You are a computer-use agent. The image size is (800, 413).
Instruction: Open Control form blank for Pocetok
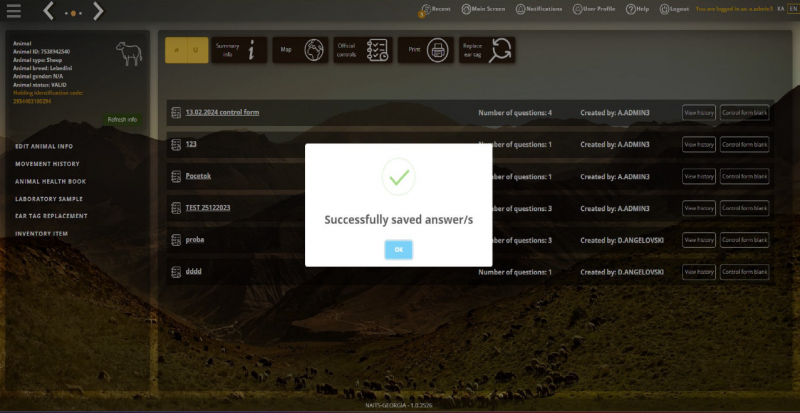click(744, 176)
